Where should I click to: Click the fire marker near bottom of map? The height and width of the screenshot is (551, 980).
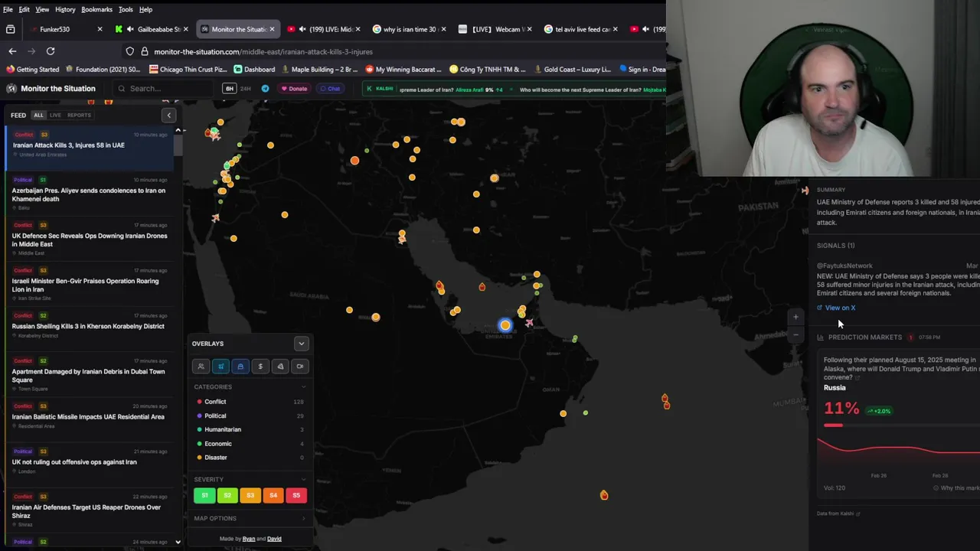tap(604, 495)
